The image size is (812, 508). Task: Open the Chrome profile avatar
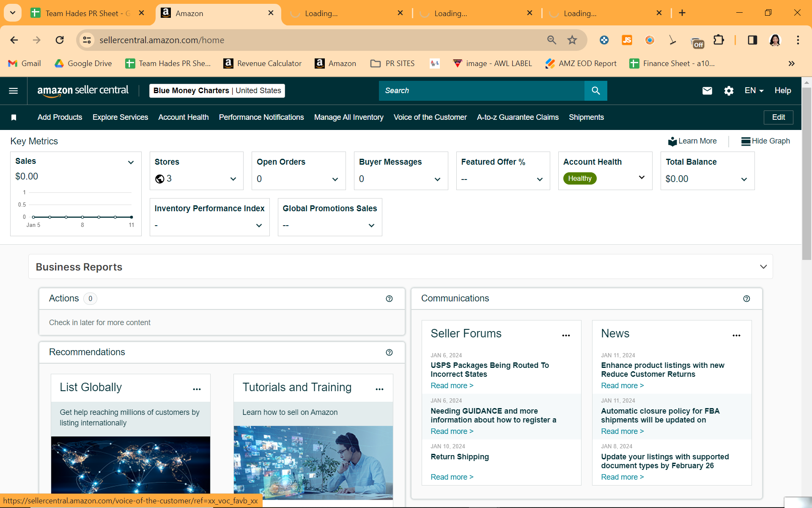775,40
